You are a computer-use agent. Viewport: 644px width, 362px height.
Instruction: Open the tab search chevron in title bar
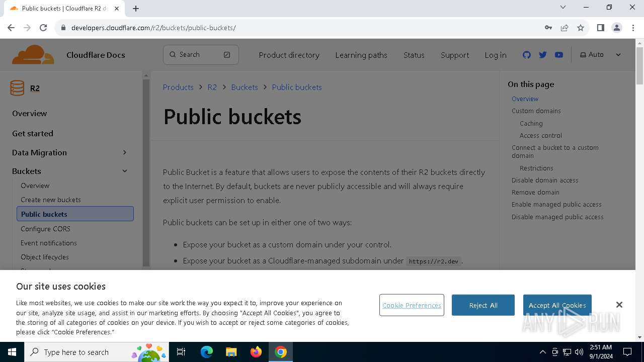point(563,7)
